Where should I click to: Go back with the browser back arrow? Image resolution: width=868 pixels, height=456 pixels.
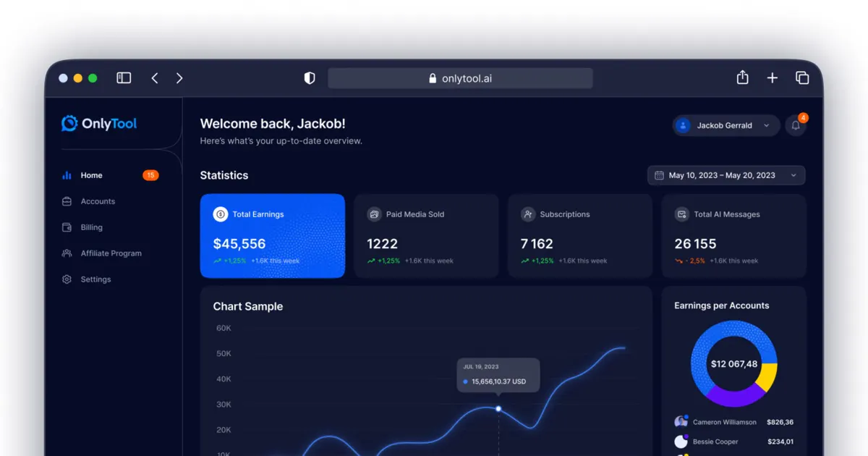(x=155, y=78)
